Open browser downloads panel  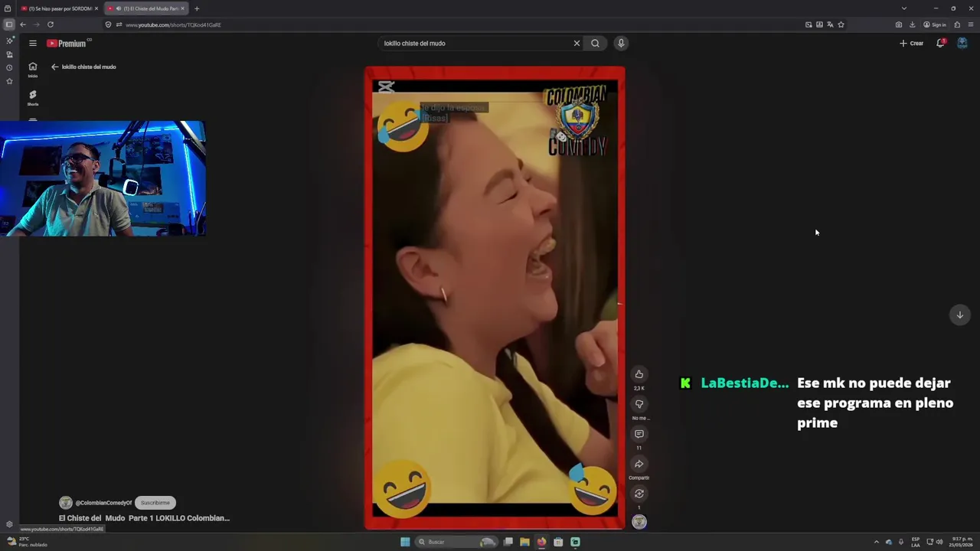[x=912, y=24]
